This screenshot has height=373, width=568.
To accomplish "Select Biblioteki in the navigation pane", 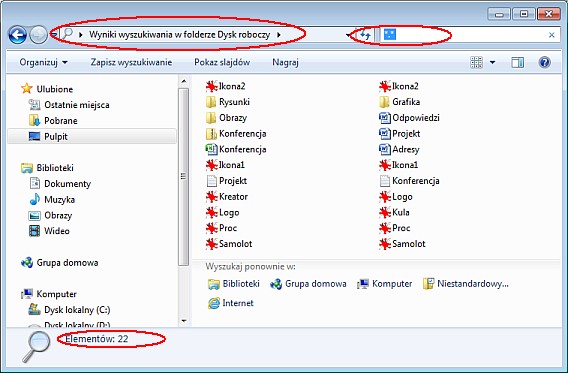I will [x=47, y=168].
